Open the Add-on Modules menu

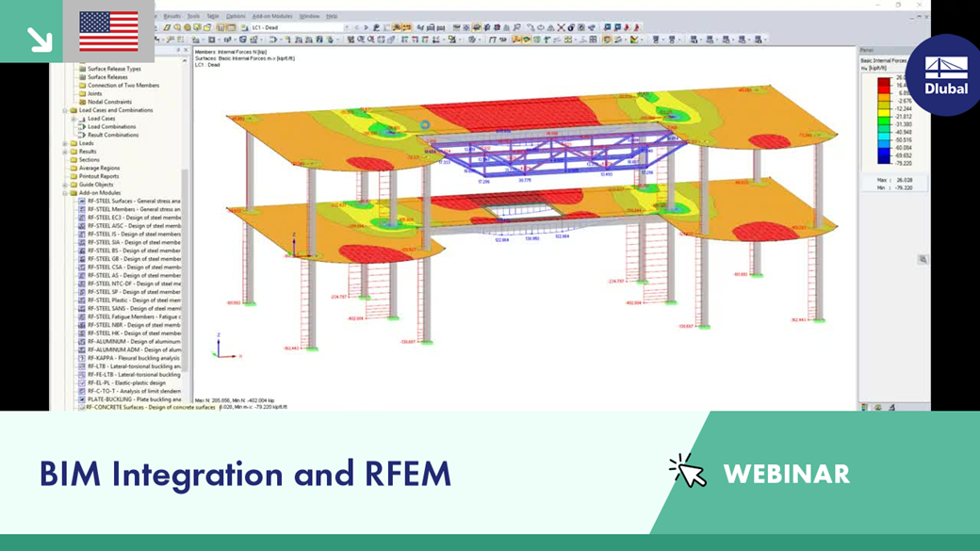point(272,16)
